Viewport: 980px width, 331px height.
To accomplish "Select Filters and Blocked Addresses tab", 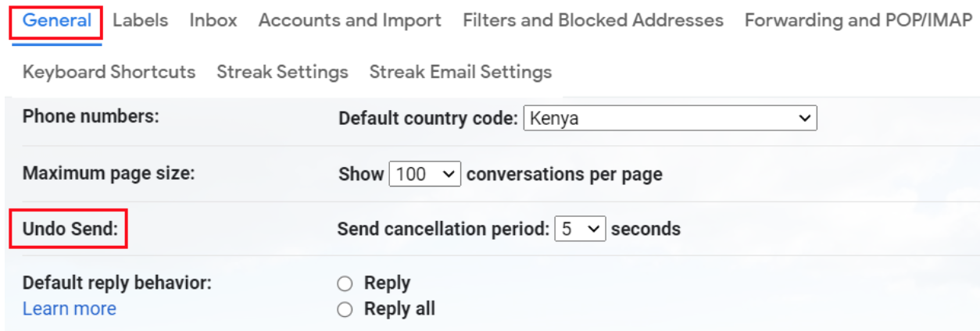I will [x=592, y=20].
